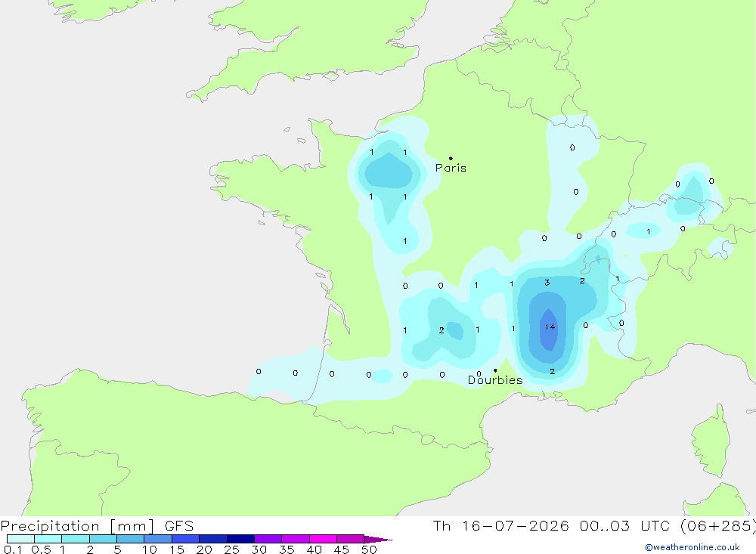Open the weatheronline.co.uk copyright link
Screen dimensions: 756x554
click(x=692, y=547)
